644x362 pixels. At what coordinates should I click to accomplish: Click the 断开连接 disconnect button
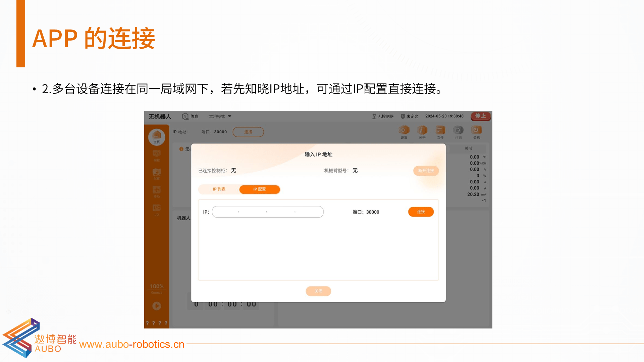426,171
